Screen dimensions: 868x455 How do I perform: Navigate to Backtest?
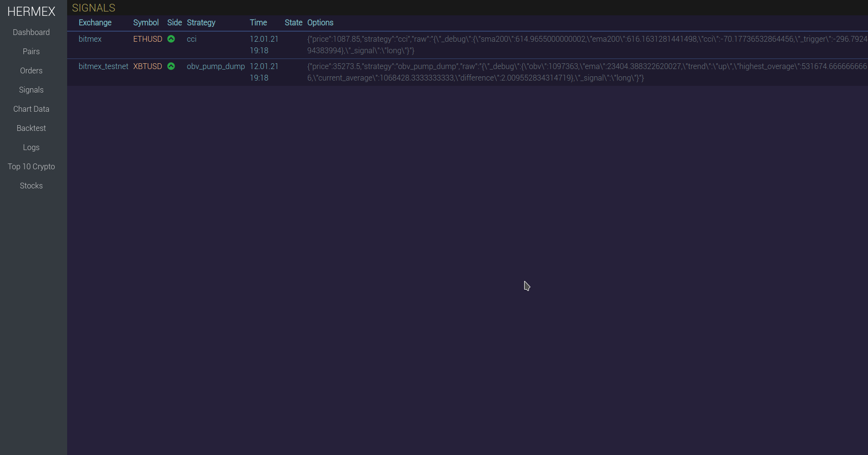tap(31, 128)
